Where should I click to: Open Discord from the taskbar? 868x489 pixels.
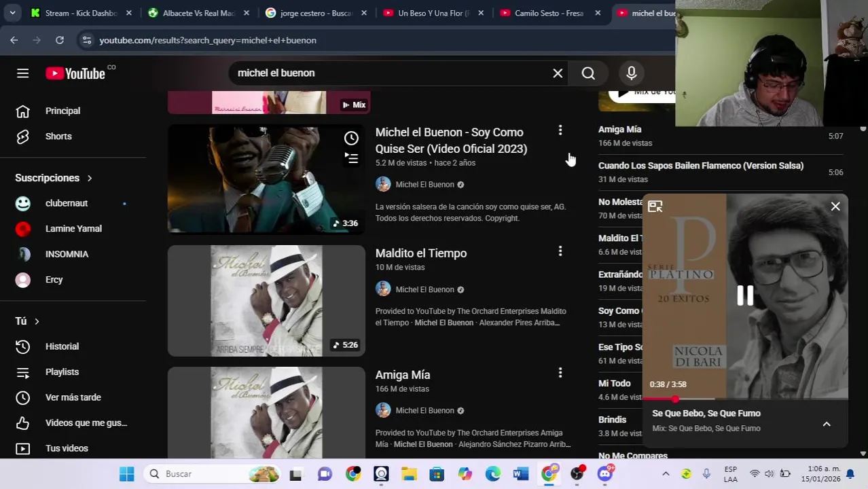(604, 474)
